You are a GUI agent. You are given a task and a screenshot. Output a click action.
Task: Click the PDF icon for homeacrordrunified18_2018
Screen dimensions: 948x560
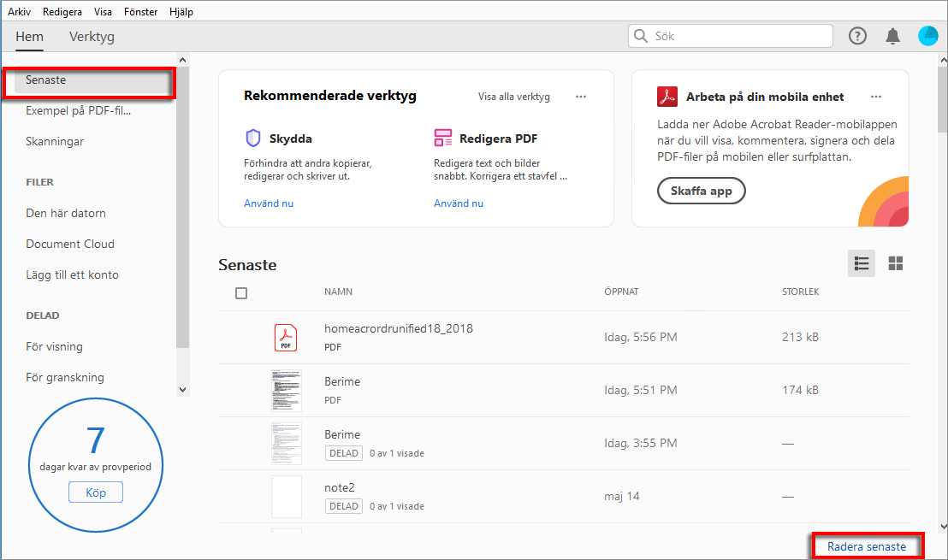point(286,338)
